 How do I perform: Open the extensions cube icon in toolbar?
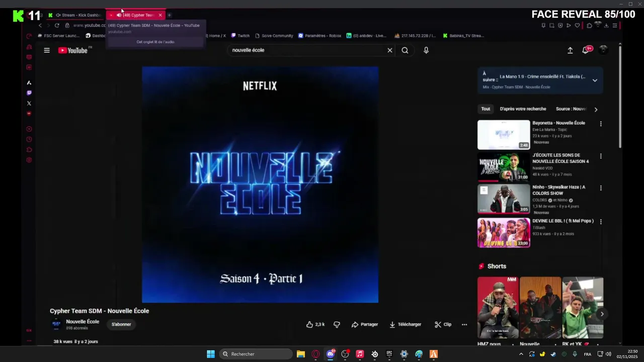tap(590, 26)
